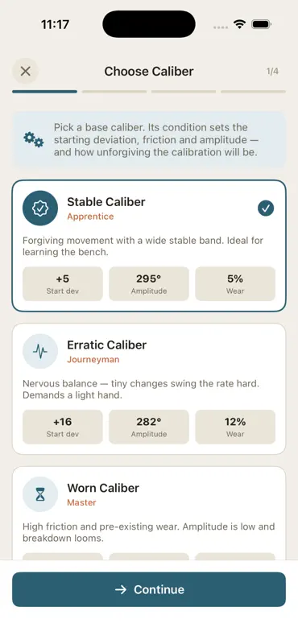Screen dimensions: 298x644
Task: Click the arrow icon on Continue button
Action: click(121, 590)
